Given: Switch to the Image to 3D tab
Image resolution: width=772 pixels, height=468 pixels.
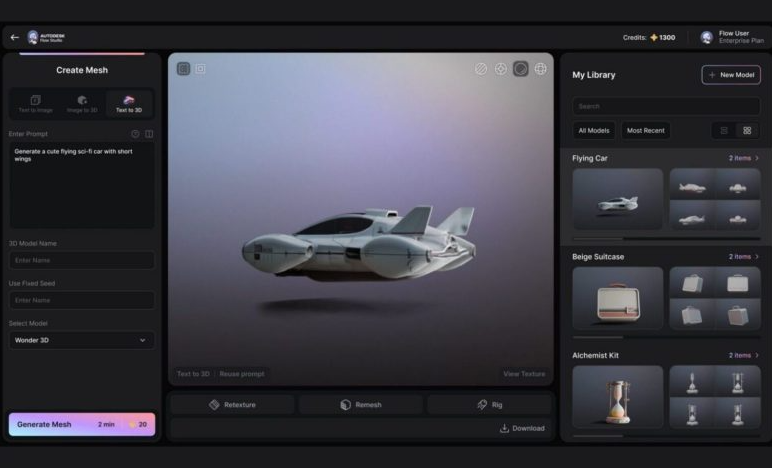Looking at the screenshot, I should pos(82,104).
